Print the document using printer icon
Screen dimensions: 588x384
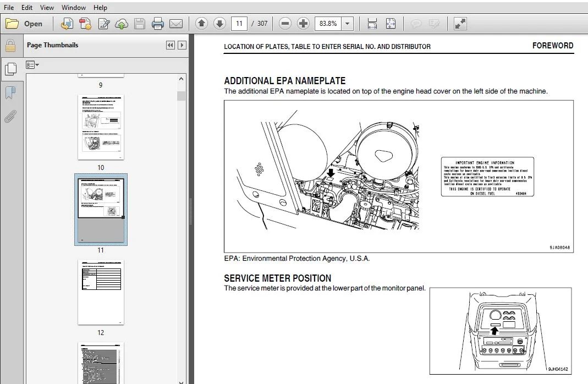(x=158, y=24)
